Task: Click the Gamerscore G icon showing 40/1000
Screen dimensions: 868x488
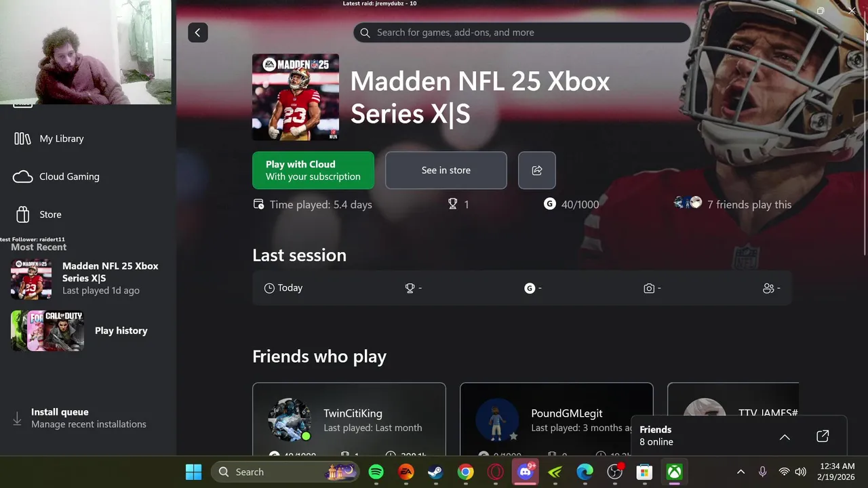Action: 550,204
